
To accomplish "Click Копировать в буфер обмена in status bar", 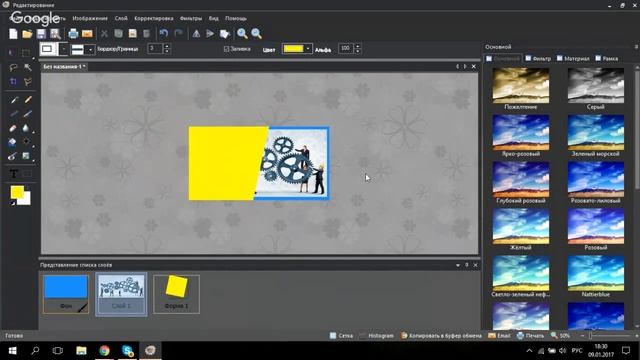I will click(x=442, y=336).
